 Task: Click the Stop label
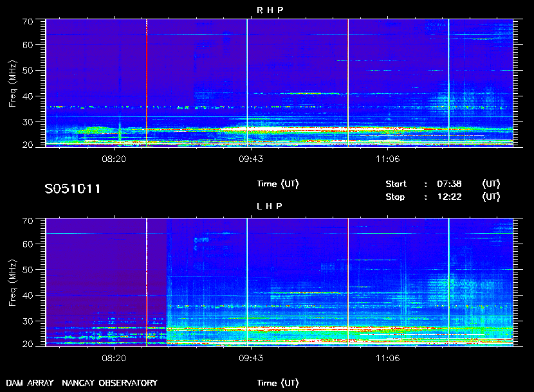(395, 197)
